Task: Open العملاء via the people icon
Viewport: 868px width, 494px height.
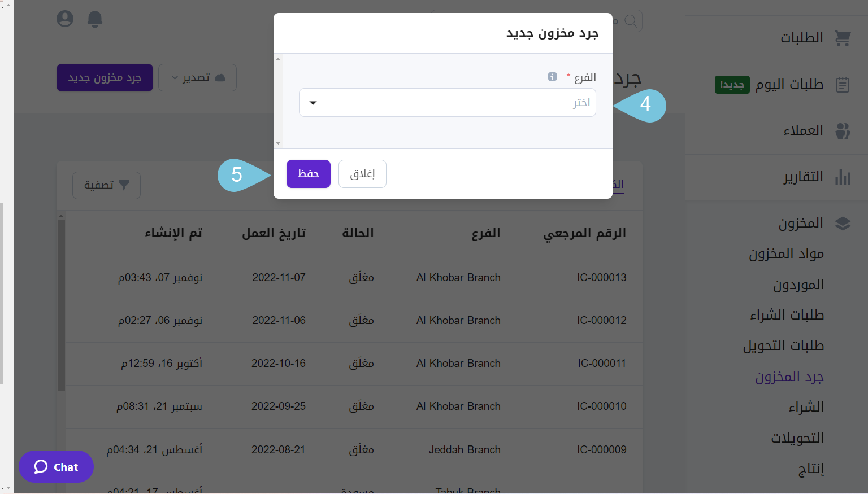Action: click(x=843, y=130)
